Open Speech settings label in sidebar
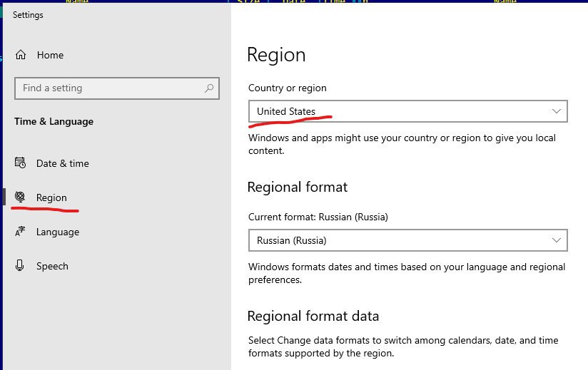This screenshot has width=588, height=370. coord(52,266)
